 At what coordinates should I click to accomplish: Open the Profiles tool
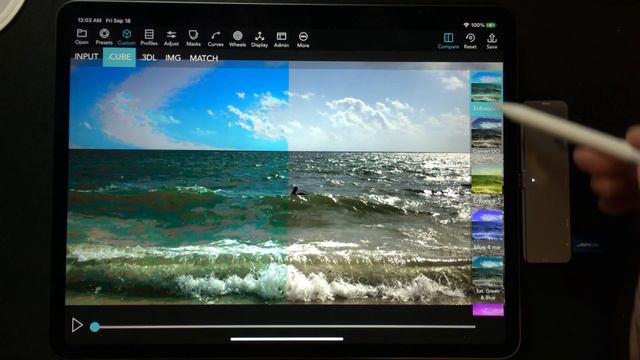(149, 38)
